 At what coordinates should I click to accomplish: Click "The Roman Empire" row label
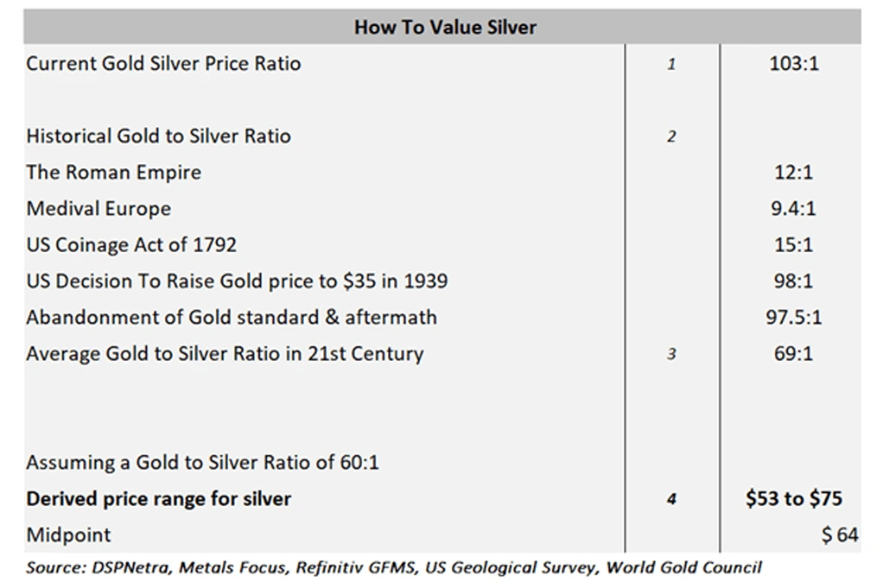coord(113,173)
